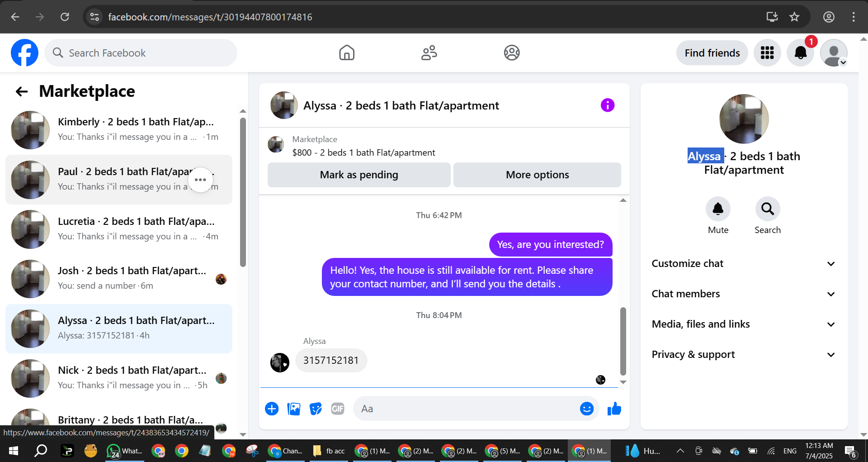Open browser site information icon

coord(94,17)
